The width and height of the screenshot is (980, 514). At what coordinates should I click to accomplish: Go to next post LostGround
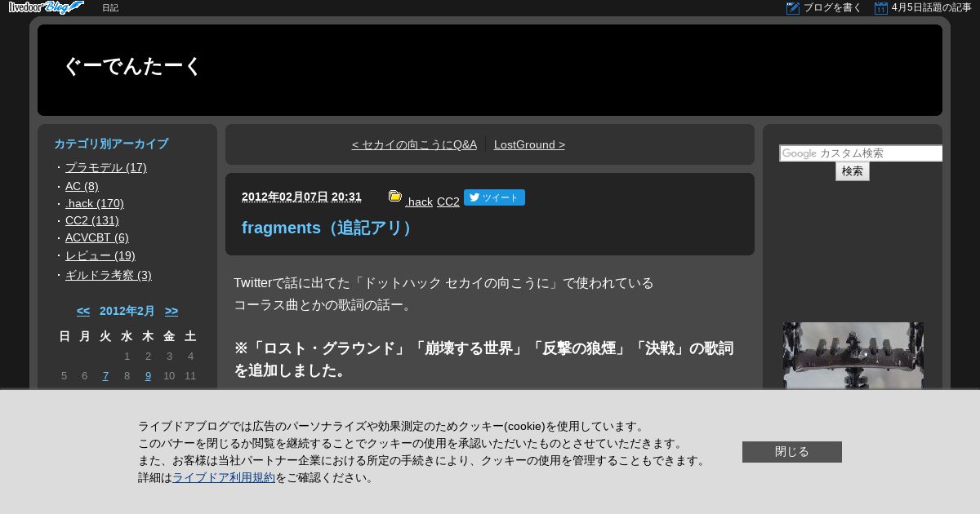(x=529, y=144)
